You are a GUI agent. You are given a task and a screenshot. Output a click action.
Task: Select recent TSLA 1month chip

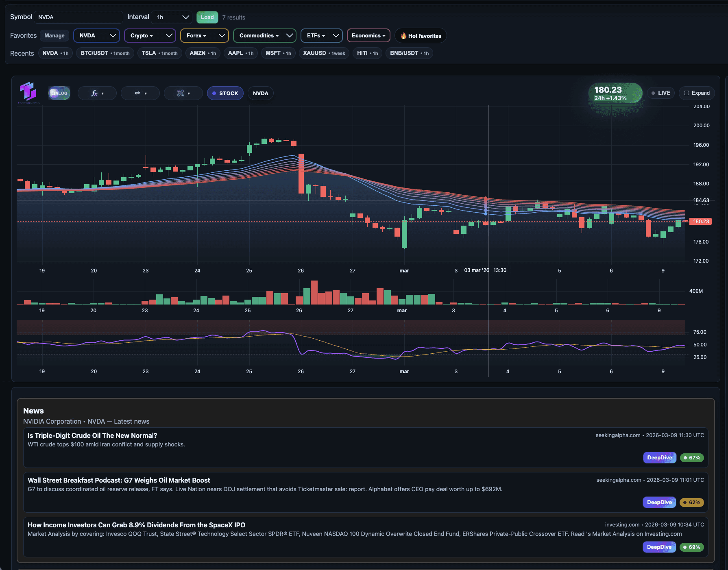point(159,53)
